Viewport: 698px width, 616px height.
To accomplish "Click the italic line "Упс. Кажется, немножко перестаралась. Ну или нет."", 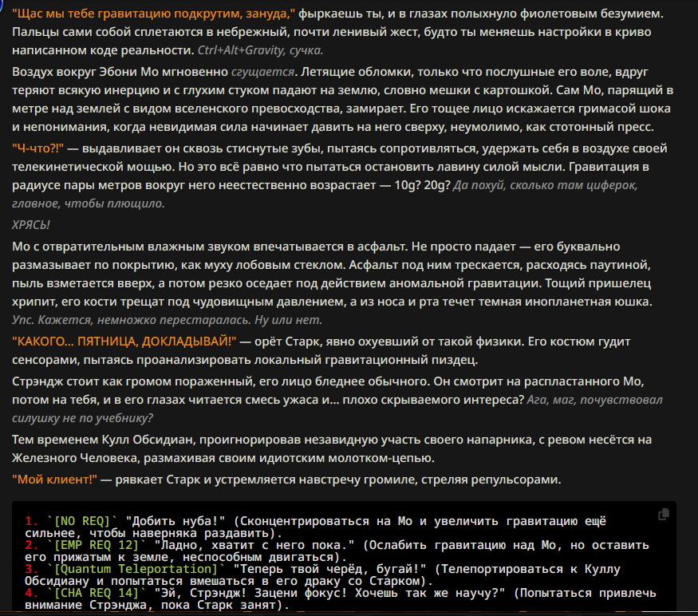I will [x=167, y=320].
